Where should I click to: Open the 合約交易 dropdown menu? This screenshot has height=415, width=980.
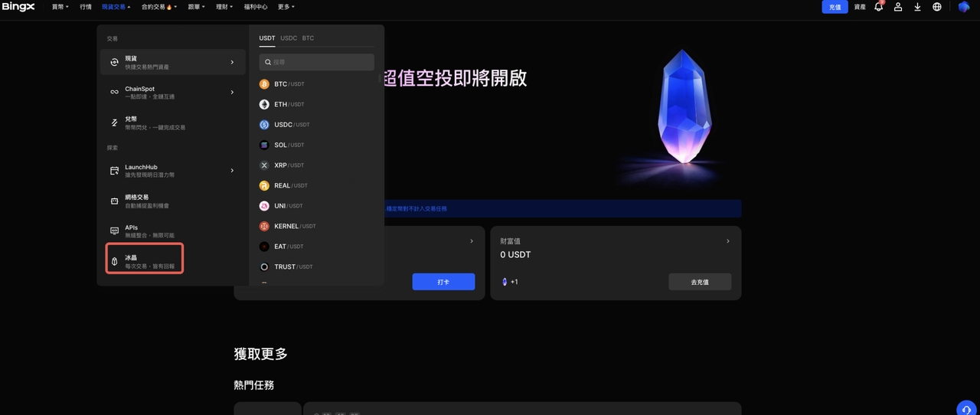158,7
